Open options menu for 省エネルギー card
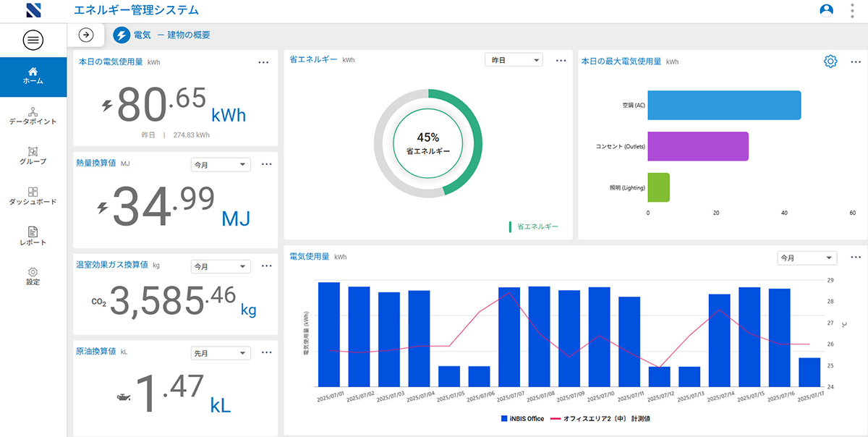This screenshot has width=868, height=437. 561,61
